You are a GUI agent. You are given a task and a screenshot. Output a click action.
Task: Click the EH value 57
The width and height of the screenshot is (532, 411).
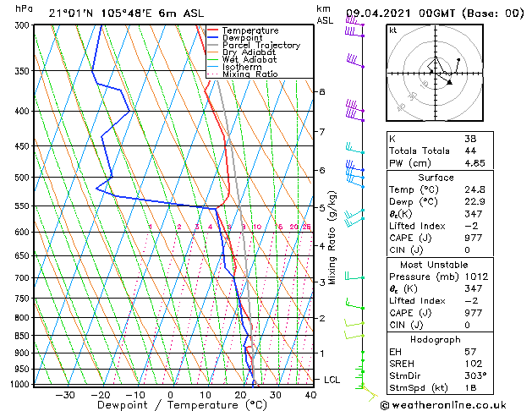470,352
